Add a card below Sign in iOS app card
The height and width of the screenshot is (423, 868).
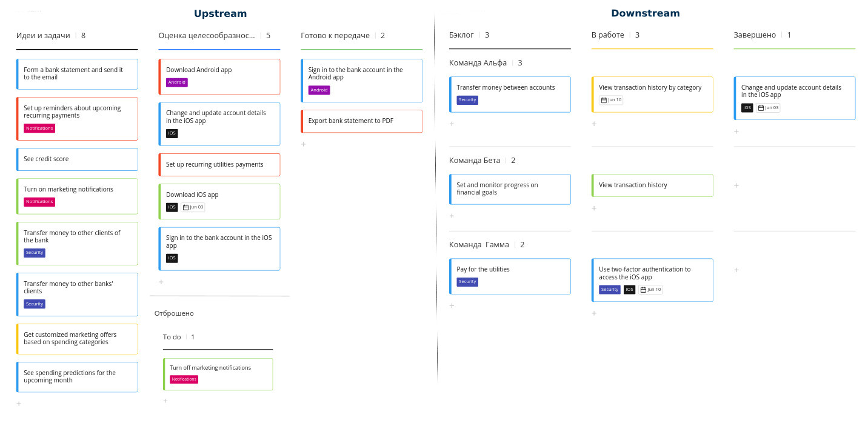point(161,282)
